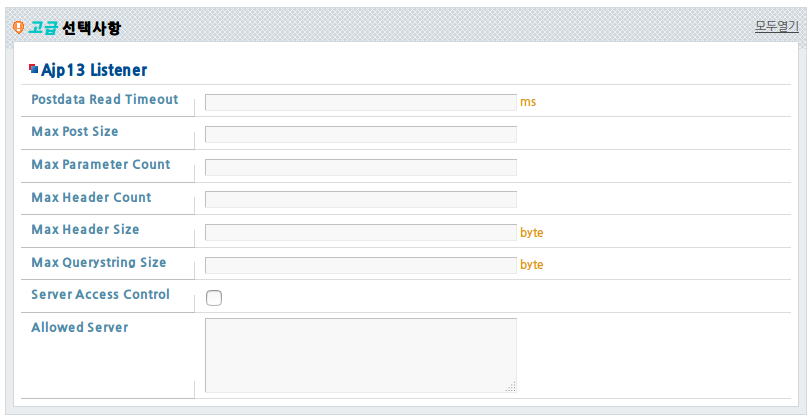Image resolution: width=812 pixels, height=420 pixels.
Task: Click the Allowed Server textarea resize grip
Action: (511, 387)
